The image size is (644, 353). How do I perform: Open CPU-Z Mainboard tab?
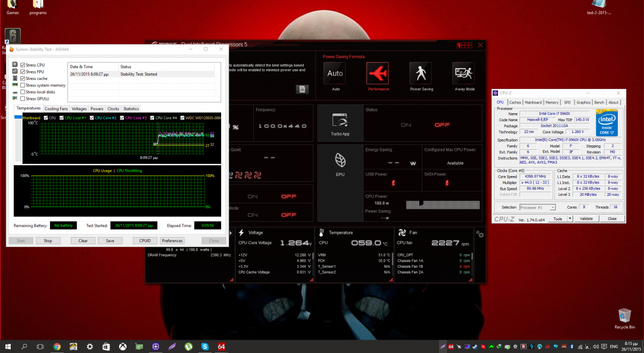click(533, 102)
